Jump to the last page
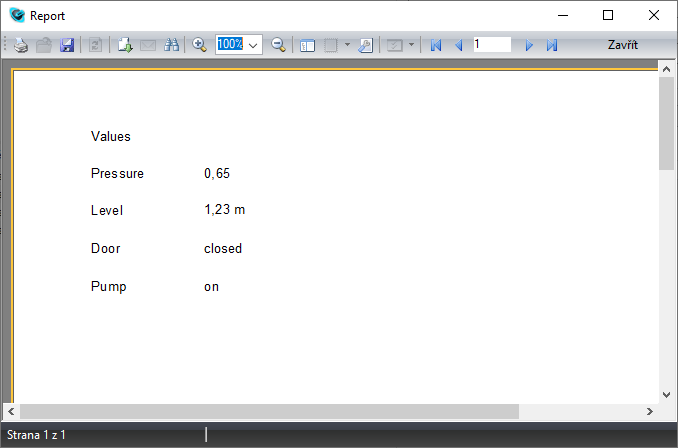 (x=552, y=45)
